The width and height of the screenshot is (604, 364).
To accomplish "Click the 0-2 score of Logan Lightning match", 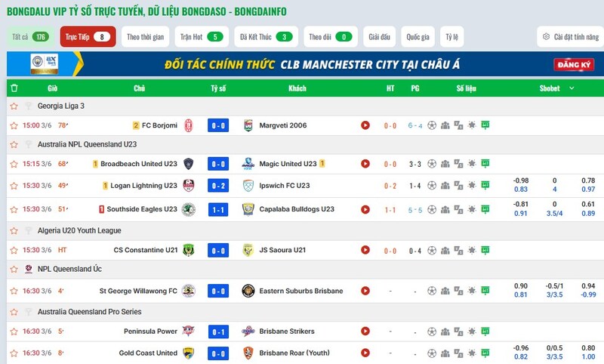I will 218,186.
